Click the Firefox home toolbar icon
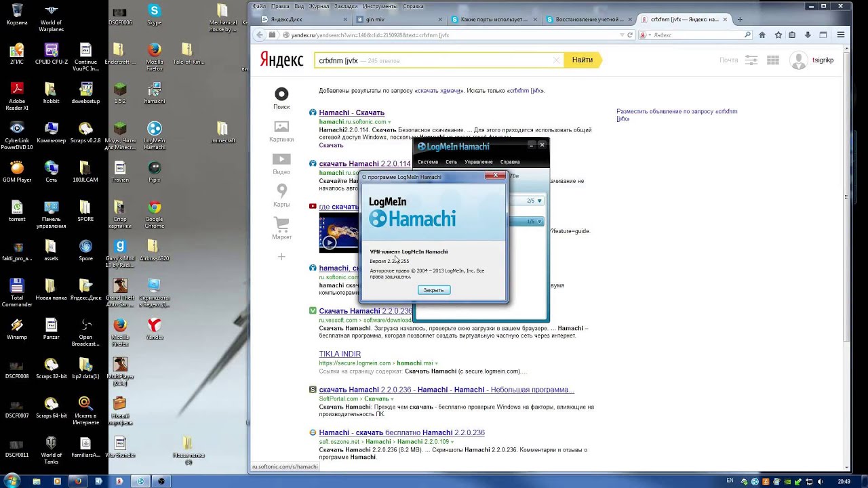This screenshot has height=488, width=868. click(762, 35)
